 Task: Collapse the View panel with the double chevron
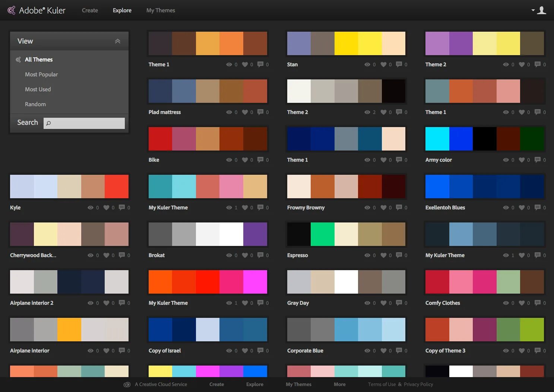118,41
